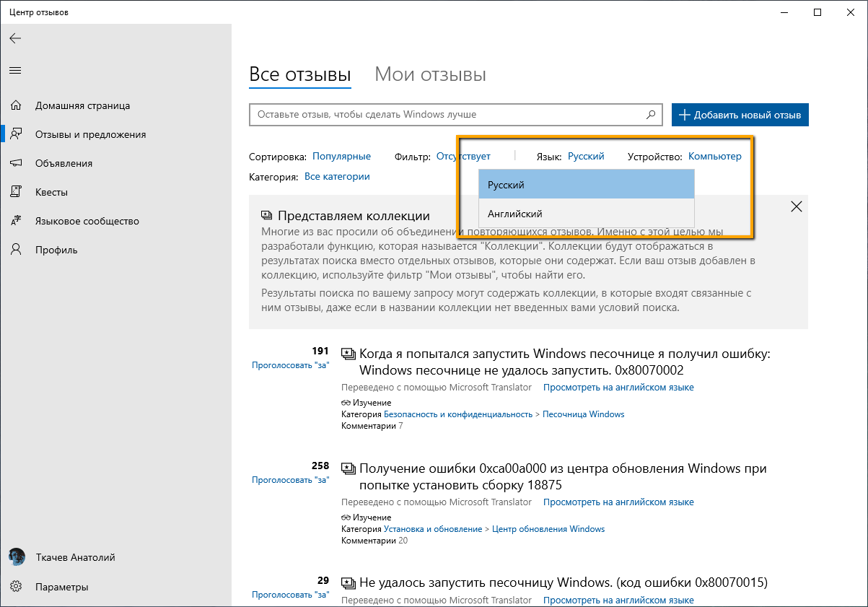Open feedback about Windows песочнице error 0x80070002

click(565, 362)
